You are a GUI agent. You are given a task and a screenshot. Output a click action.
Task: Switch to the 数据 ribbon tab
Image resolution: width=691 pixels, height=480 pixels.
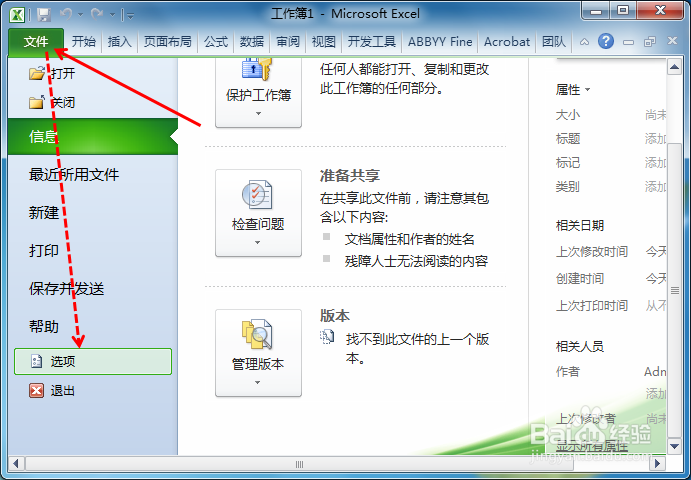[x=252, y=42]
